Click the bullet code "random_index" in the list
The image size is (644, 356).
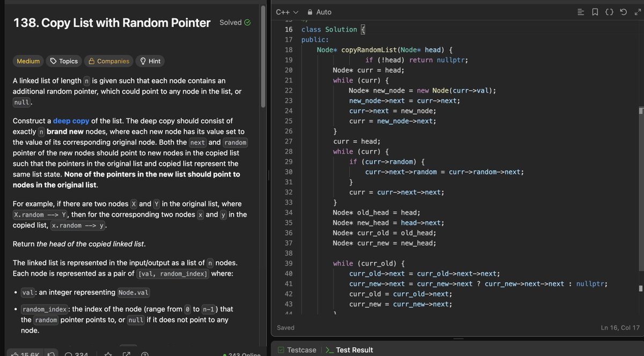45,309
